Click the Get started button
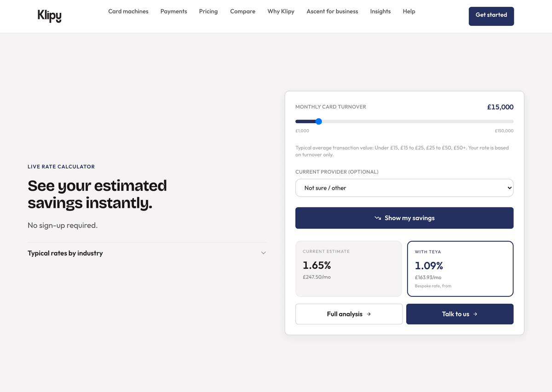Viewport: 552px width, 392px height. pos(491,16)
